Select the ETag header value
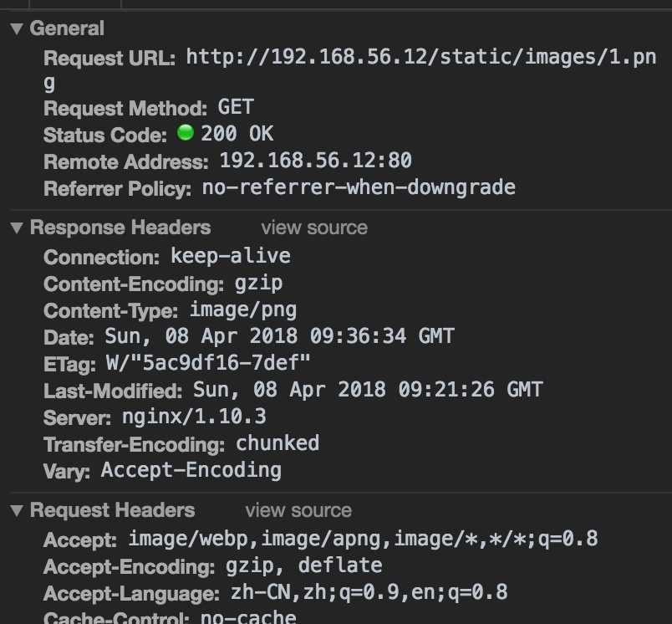The width and height of the screenshot is (672, 624). 208,363
